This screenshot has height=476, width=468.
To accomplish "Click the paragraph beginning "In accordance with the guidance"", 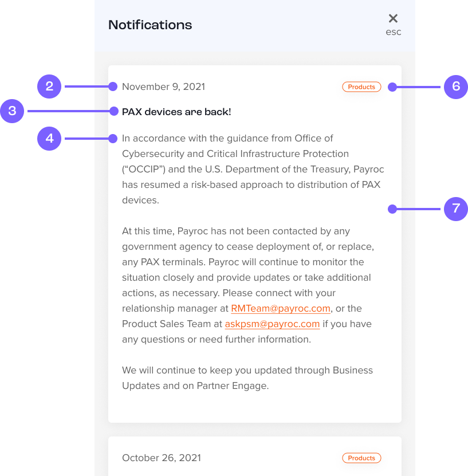I will coord(252,169).
